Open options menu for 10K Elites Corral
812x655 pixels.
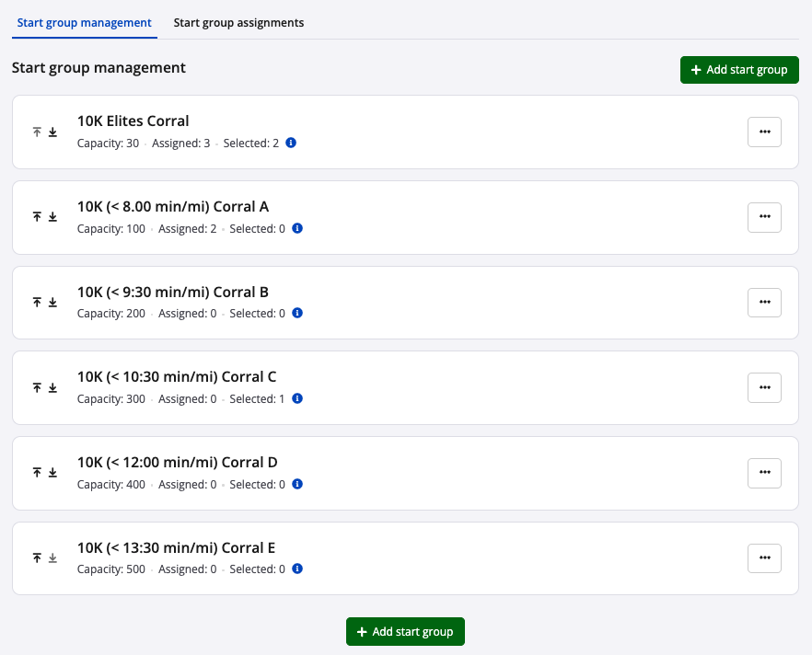pyautogui.click(x=764, y=132)
